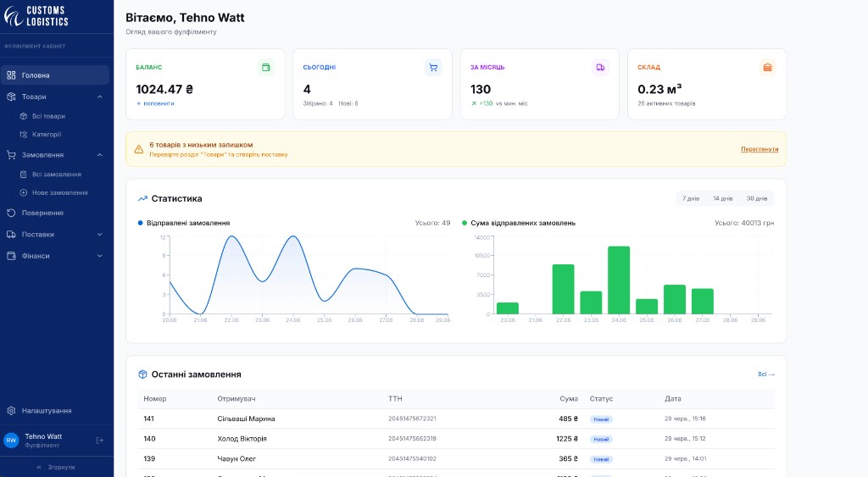Click the Новий status badge for order 141

601,419
